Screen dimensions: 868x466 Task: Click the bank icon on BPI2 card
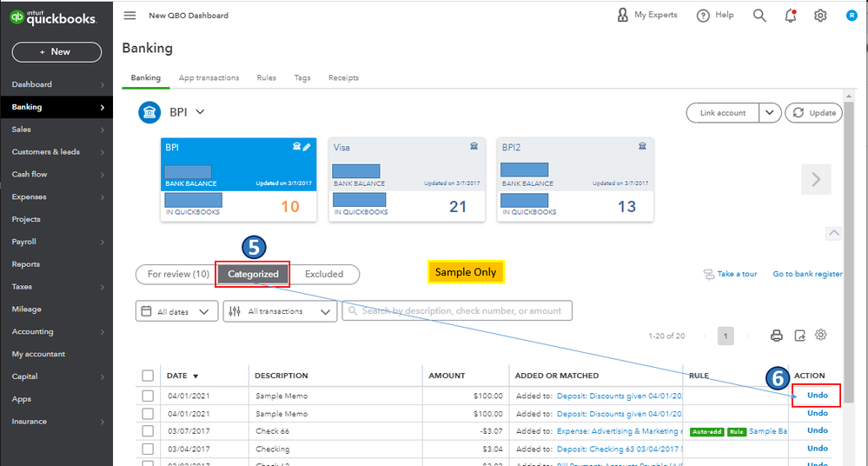[642, 146]
